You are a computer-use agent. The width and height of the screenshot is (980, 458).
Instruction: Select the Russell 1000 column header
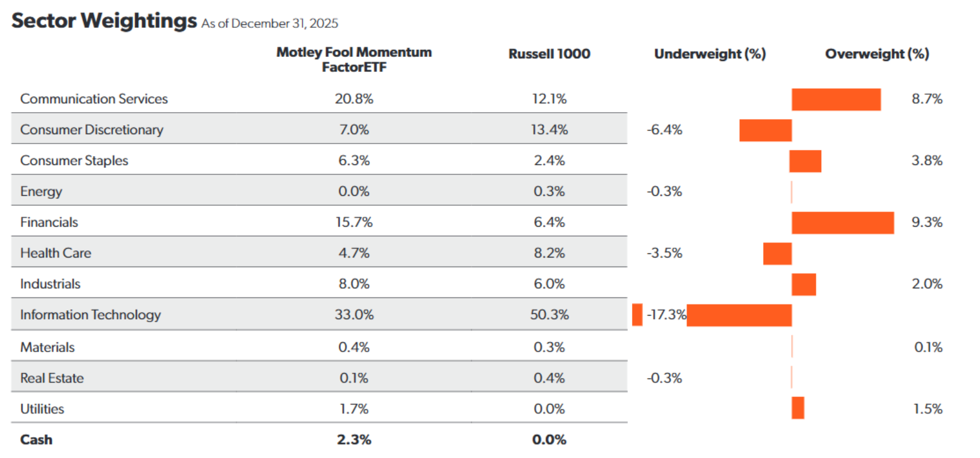click(549, 54)
